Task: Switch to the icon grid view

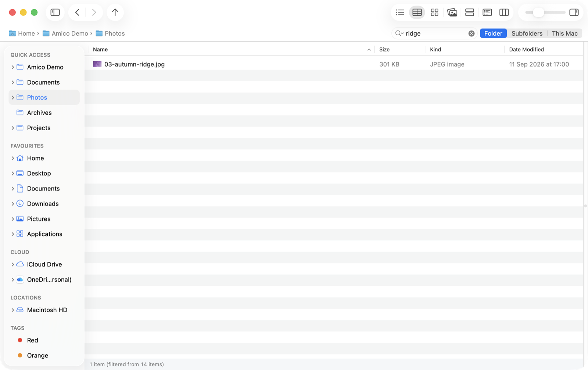Action: (x=434, y=13)
